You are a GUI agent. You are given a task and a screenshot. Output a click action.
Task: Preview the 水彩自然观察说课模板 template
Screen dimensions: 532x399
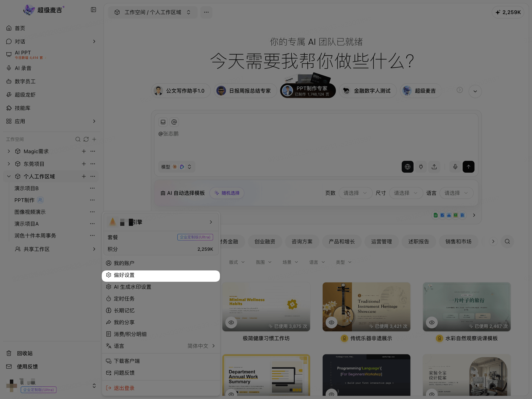pos(432,322)
